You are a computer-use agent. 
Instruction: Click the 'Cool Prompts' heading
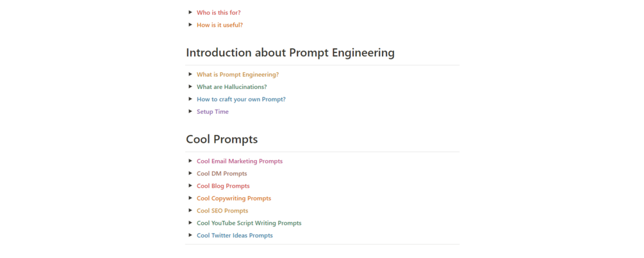pos(222,139)
